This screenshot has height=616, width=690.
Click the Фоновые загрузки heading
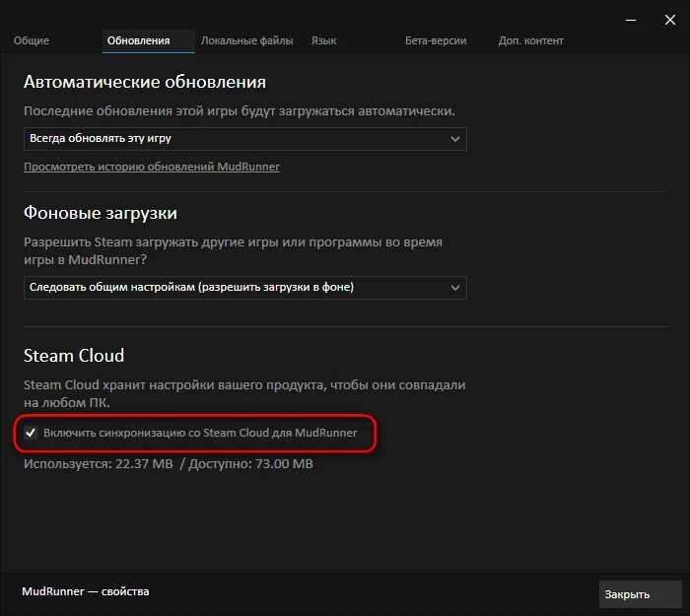click(101, 213)
